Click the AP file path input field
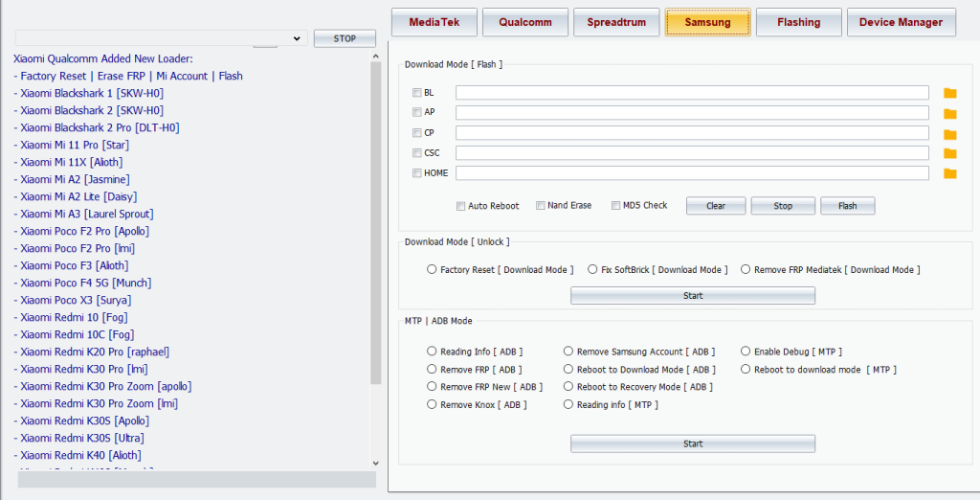The image size is (980, 500). [x=691, y=113]
